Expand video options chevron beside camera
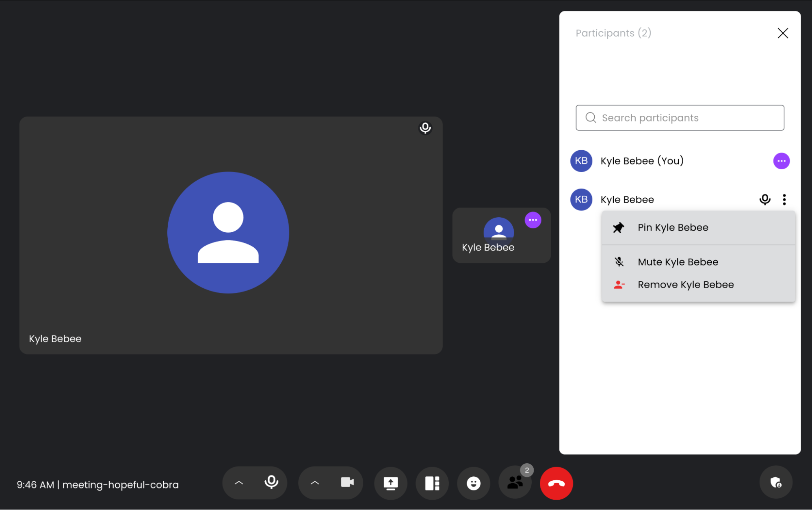Image resolution: width=812 pixels, height=510 pixels. coord(315,483)
